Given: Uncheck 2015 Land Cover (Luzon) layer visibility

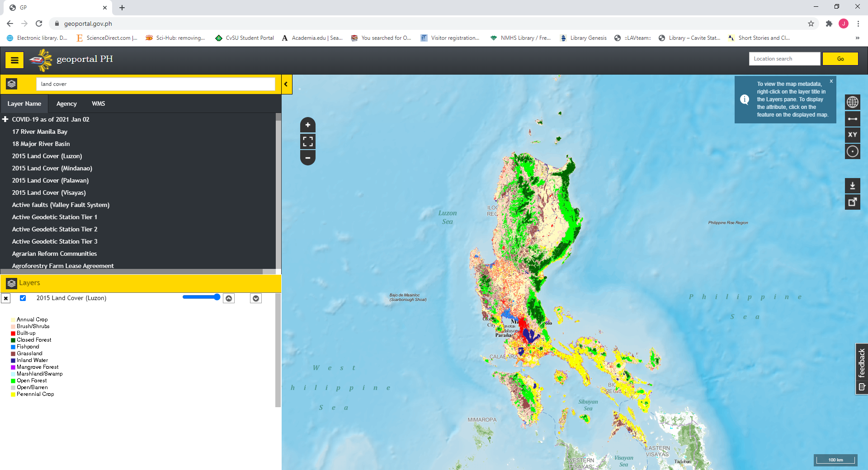Looking at the screenshot, I should point(23,298).
